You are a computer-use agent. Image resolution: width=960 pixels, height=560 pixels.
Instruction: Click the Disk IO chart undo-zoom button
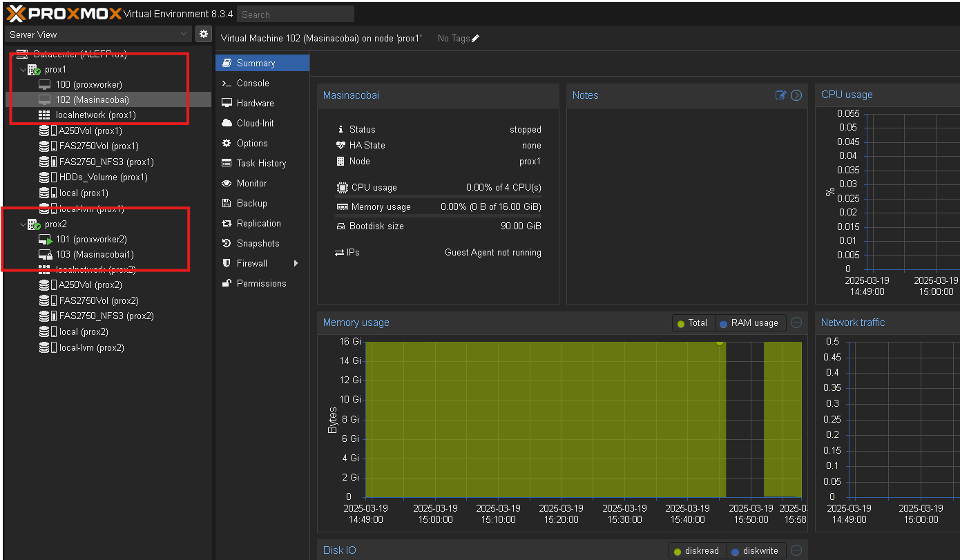(x=796, y=550)
